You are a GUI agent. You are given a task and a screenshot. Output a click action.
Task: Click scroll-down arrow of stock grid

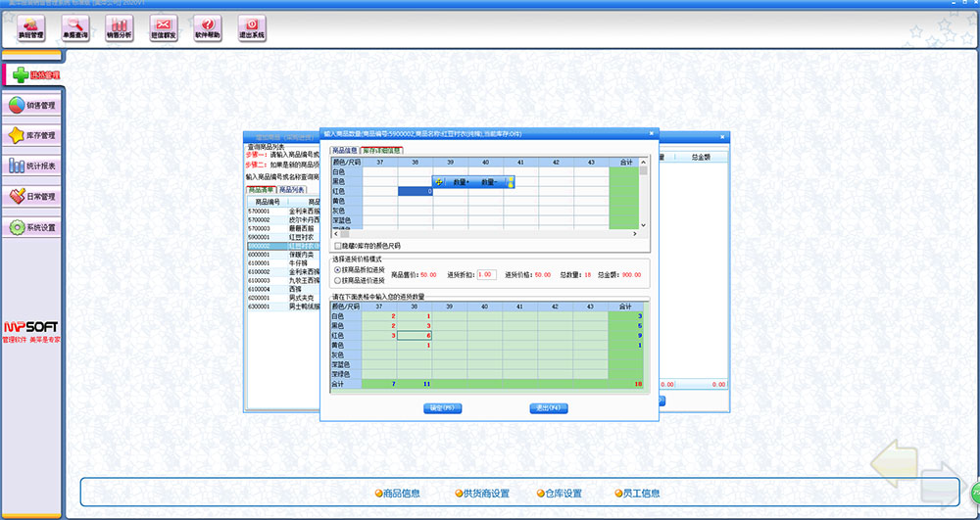(644, 225)
